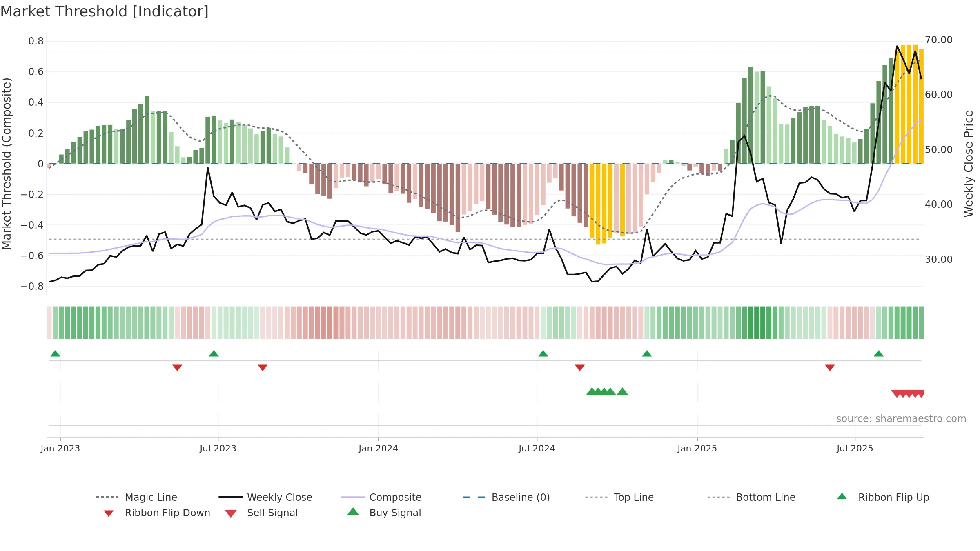Image resolution: width=980 pixels, height=551 pixels.
Task: Click the green flip-up triangle after Jul 2025
Action: point(879,353)
